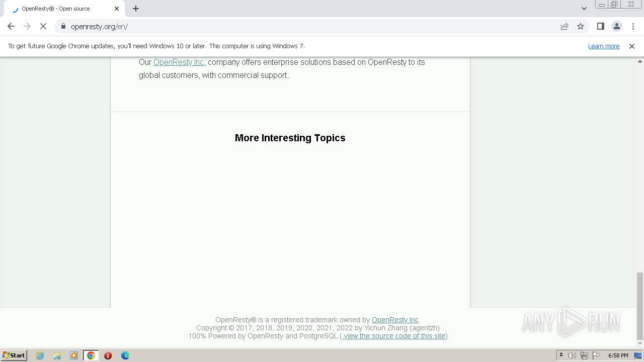Open a new tab
The height and width of the screenshot is (362, 644).
click(136, 9)
